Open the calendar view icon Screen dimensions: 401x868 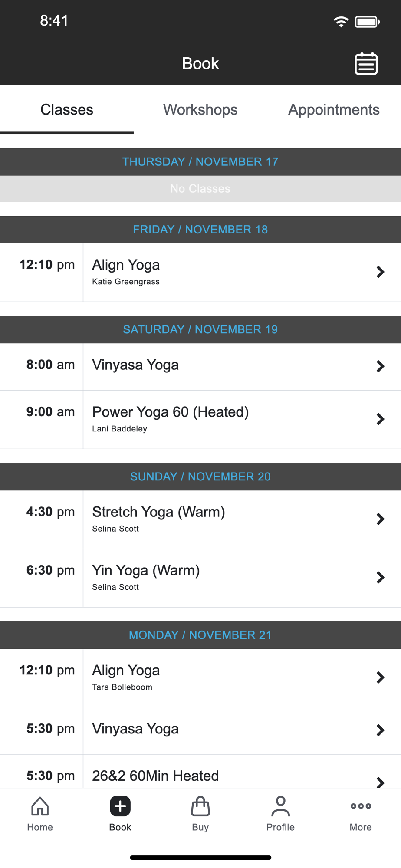pyautogui.click(x=366, y=64)
